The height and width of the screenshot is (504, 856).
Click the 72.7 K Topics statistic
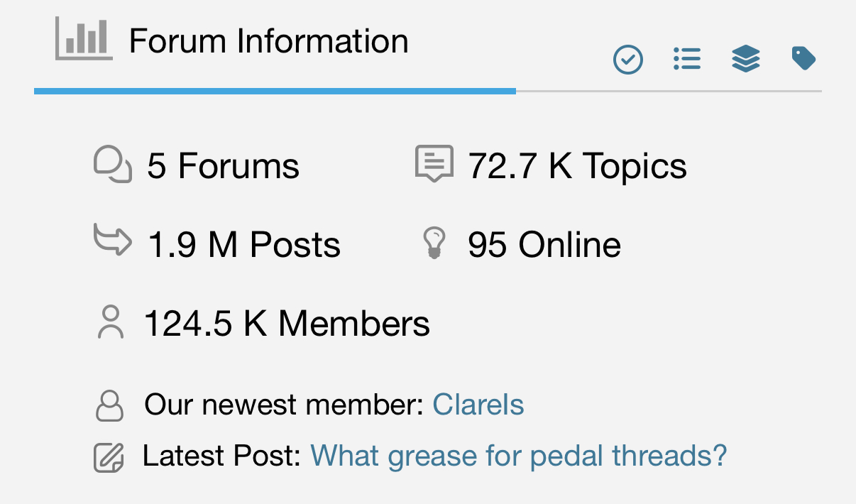coord(577,166)
